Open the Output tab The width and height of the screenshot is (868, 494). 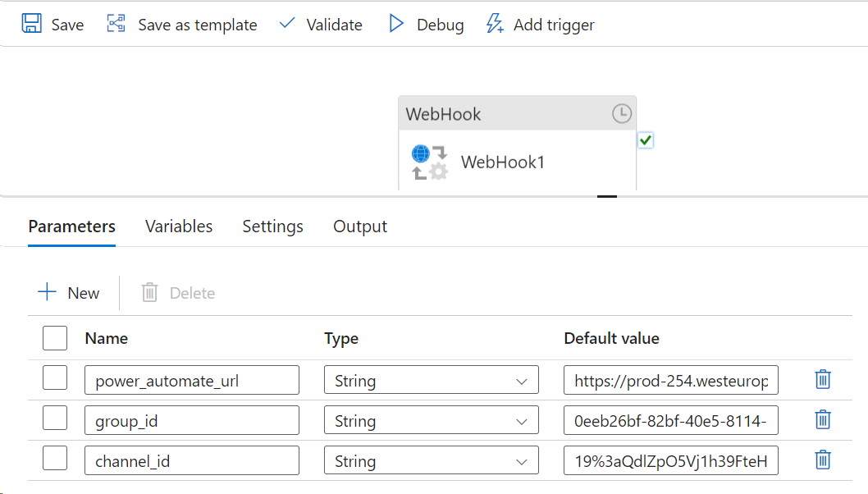(x=359, y=226)
